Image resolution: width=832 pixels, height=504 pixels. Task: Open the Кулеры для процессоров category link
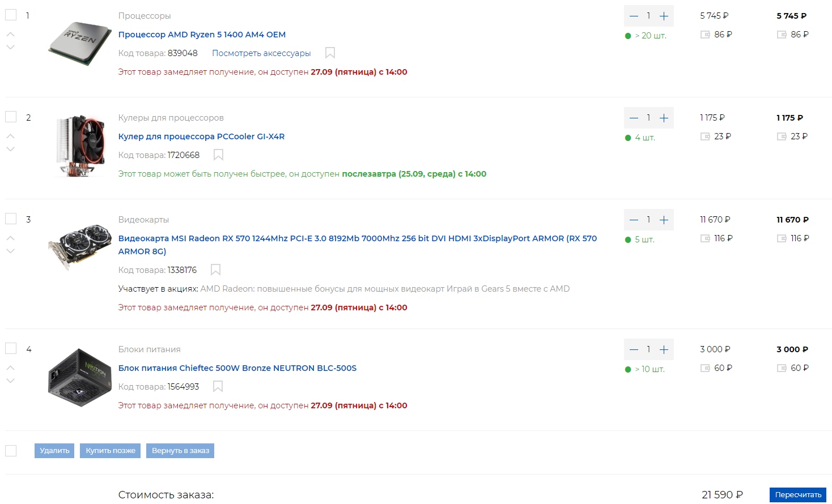pos(171,118)
